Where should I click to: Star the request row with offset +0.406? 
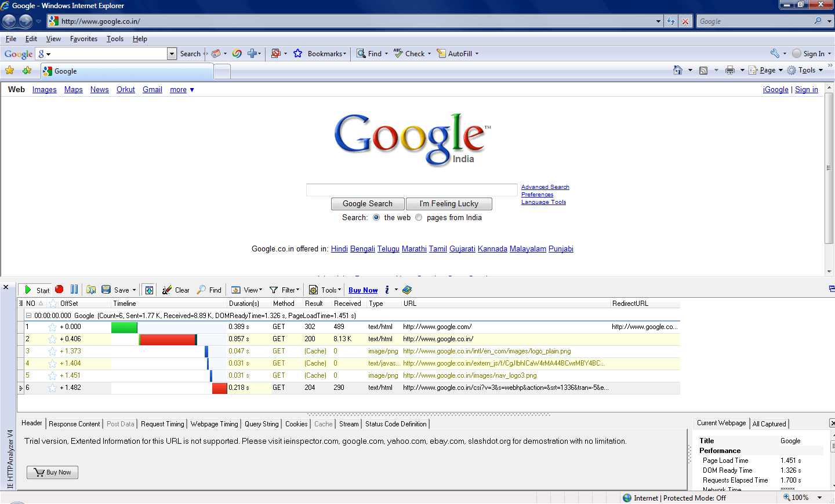[x=53, y=339]
